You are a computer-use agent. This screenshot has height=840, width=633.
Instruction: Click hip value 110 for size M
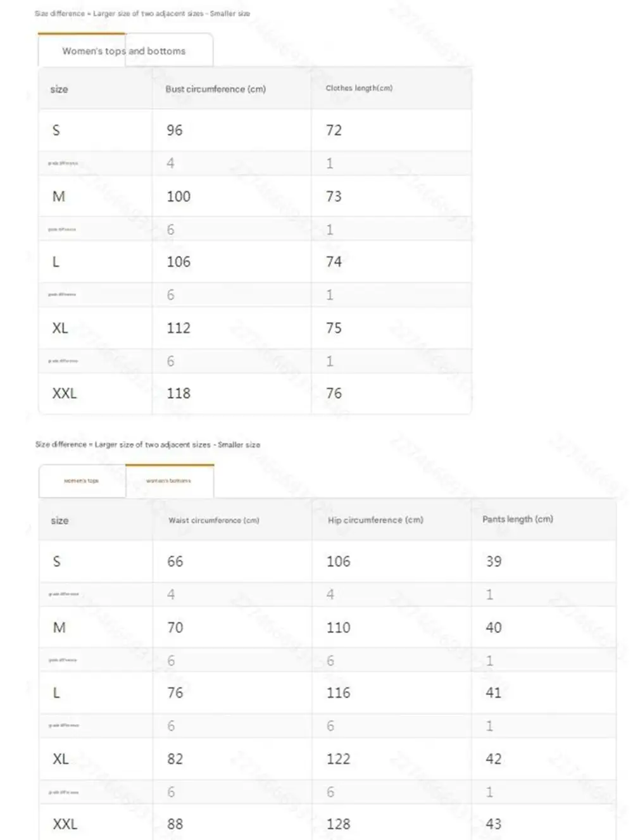(339, 628)
